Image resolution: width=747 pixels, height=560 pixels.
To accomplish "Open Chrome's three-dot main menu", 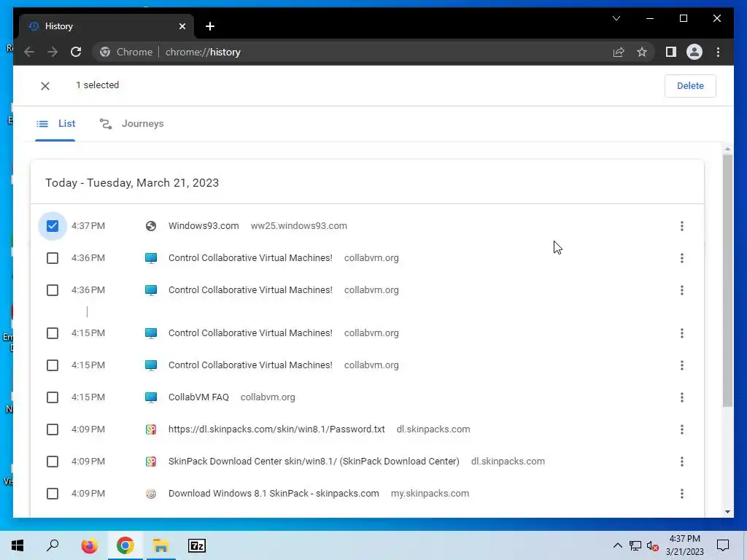I will 718,52.
